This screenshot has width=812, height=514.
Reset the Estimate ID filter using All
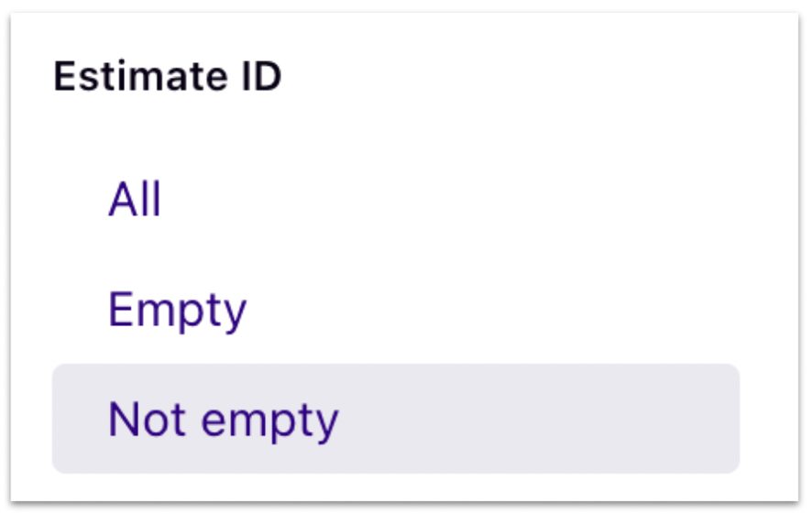(x=396, y=200)
